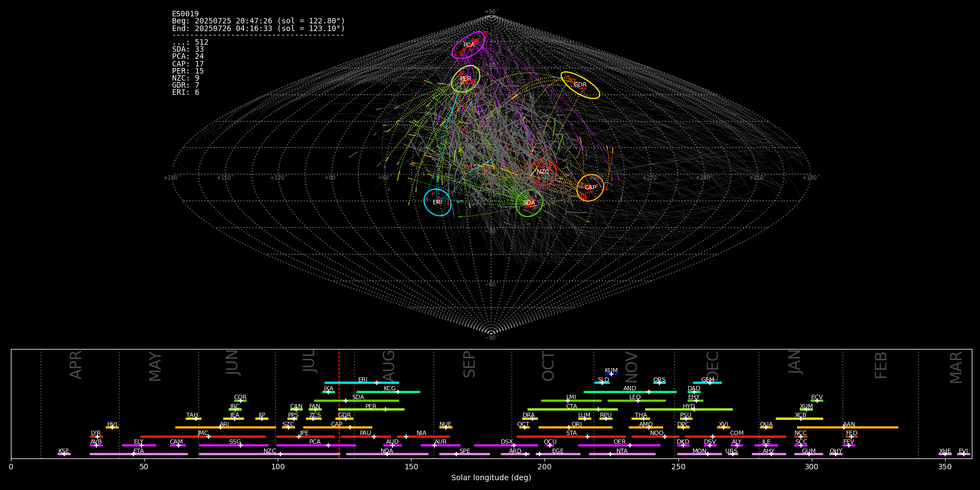Click 'PER: 15' in the legend list
The width and height of the screenshot is (980, 490).
(x=188, y=71)
